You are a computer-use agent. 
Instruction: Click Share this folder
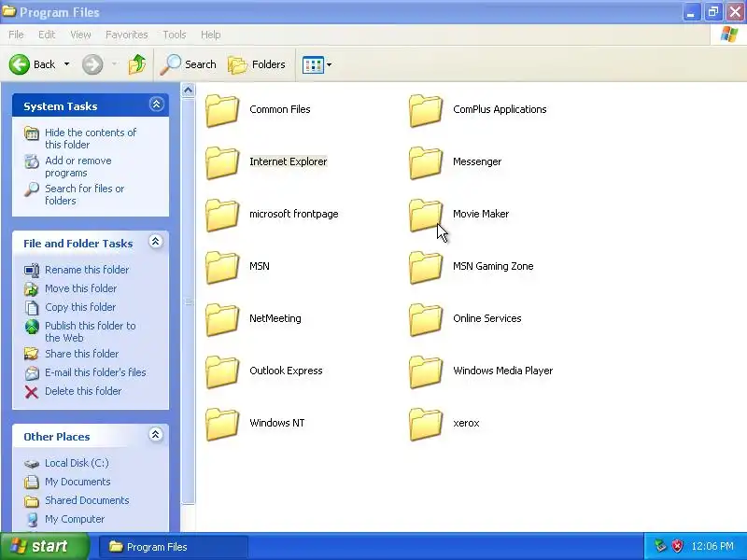(81, 354)
